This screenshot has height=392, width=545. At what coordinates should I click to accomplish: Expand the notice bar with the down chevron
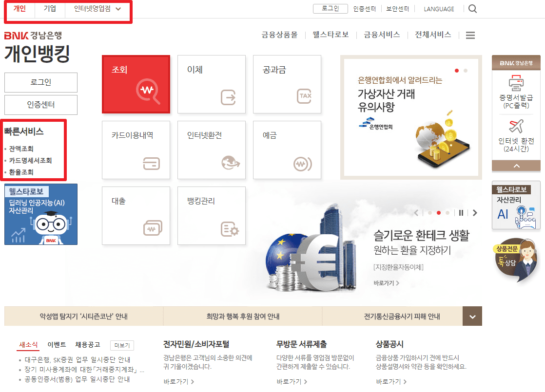coord(472,316)
